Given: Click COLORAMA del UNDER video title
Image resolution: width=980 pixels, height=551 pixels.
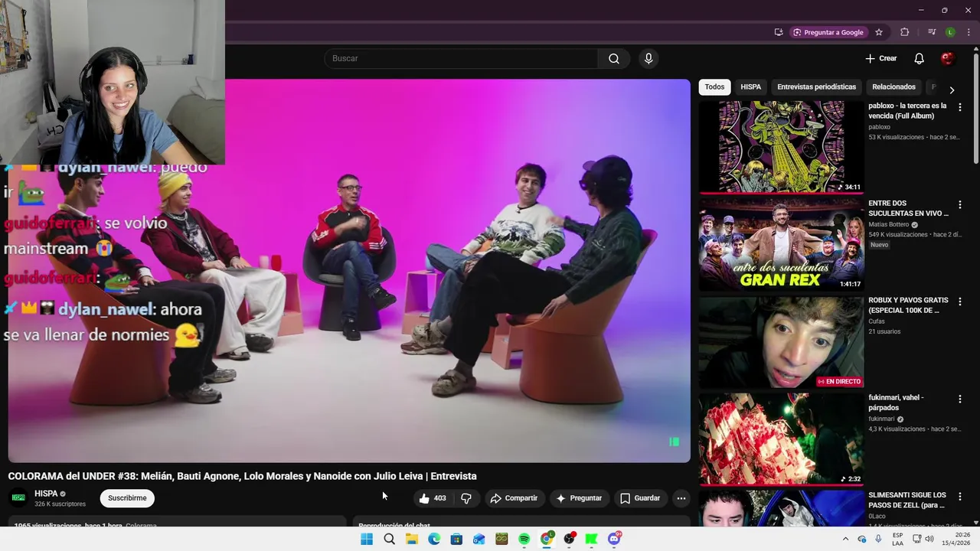Looking at the screenshot, I should 243,476.
